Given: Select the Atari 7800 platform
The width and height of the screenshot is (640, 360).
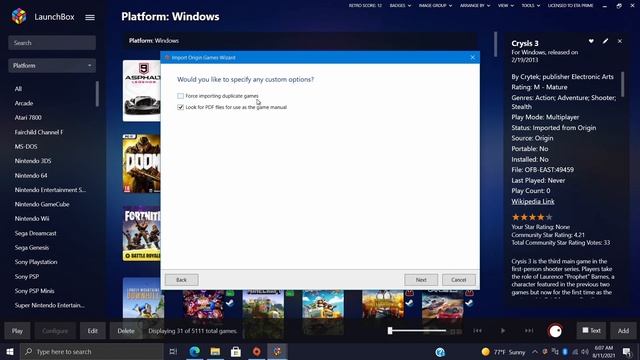Looking at the screenshot, I should pos(28,118).
